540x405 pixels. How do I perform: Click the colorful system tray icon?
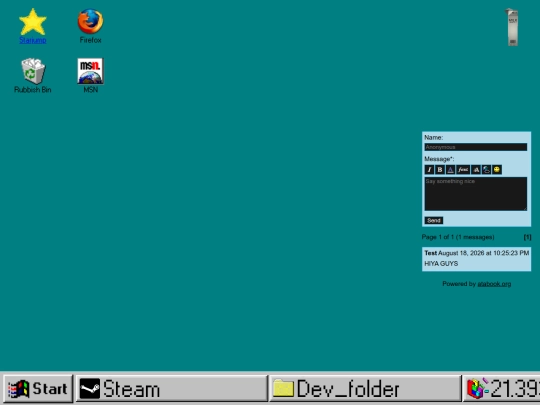pos(477,389)
